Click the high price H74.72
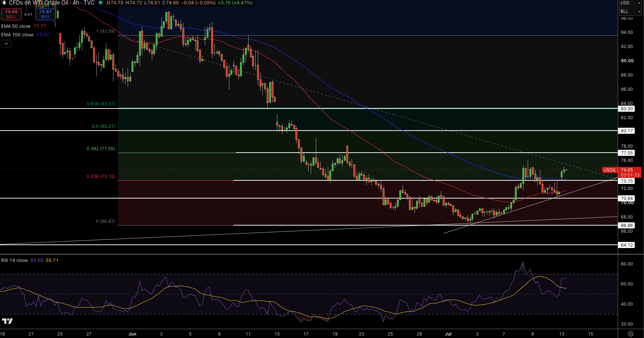The height and width of the screenshot is (338, 644). coord(134,2)
